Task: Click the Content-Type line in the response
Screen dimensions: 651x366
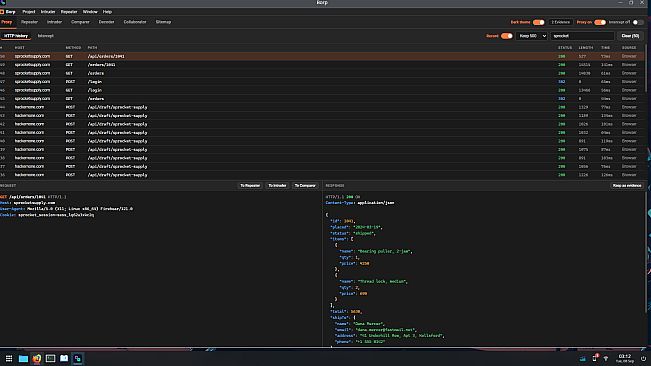Action: 360,203
